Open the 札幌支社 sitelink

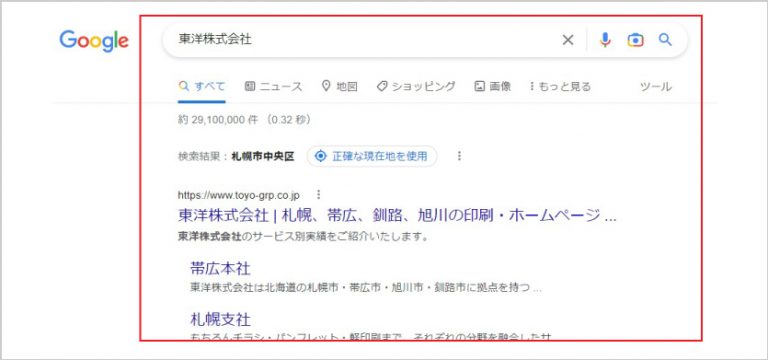point(220,320)
